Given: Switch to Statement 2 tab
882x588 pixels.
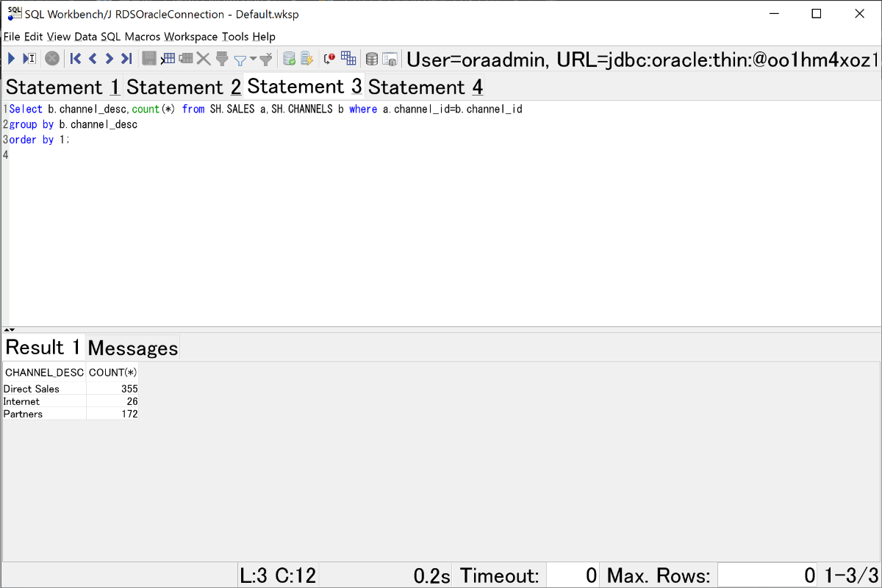Looking at the screenshot, I should [x=184, y=87].
